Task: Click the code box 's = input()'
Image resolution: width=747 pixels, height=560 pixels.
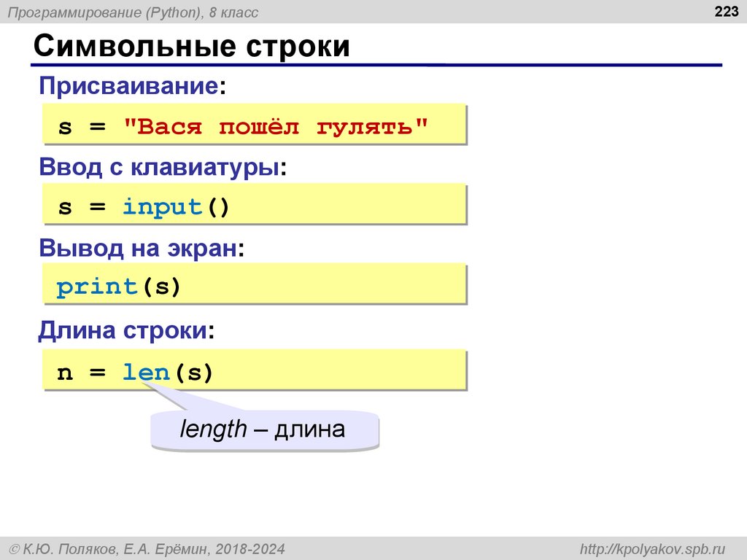Action: click(x=255, y=204)
